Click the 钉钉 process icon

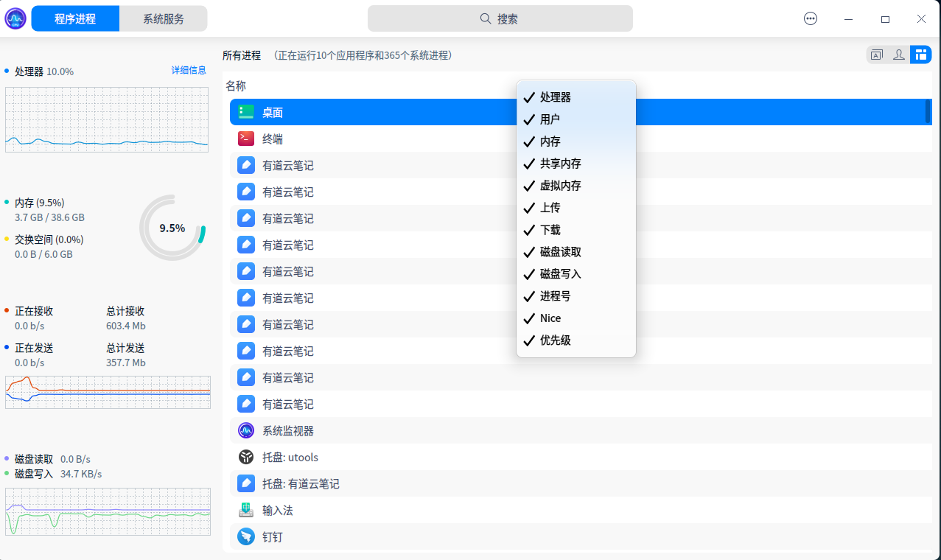(246, 536)
